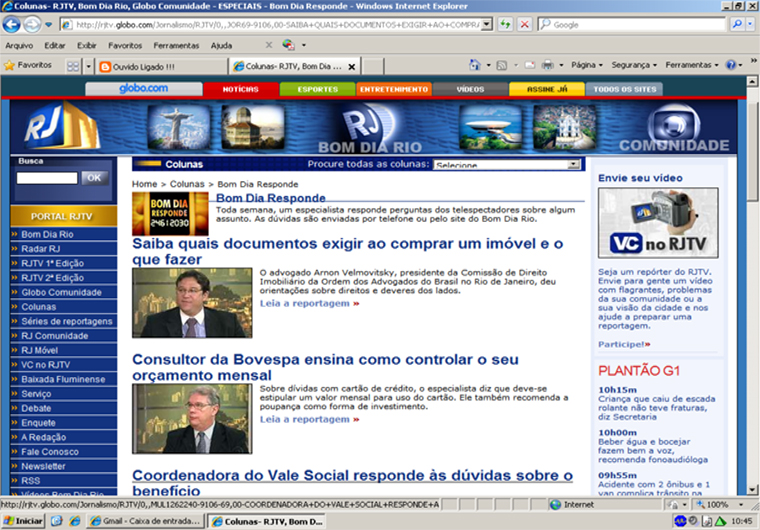Click Leia a reportagem under Bovespa article
Screen dimensions: 760x530
coord(309,419)
